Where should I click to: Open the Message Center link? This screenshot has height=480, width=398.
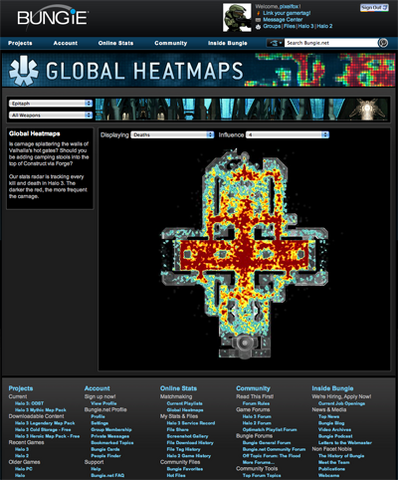click(283, 20)
